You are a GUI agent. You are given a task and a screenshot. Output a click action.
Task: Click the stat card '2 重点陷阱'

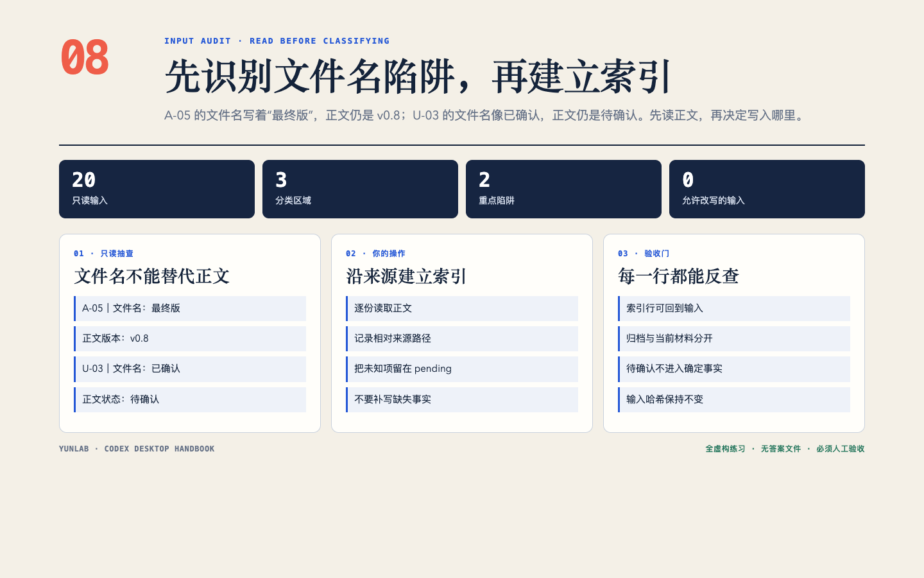click(x=563, y=189)
